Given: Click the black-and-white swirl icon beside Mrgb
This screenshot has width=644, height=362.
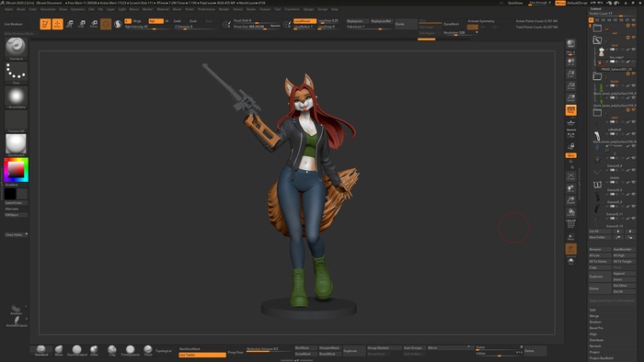Looking at the screenshot, I should [118, 24].
